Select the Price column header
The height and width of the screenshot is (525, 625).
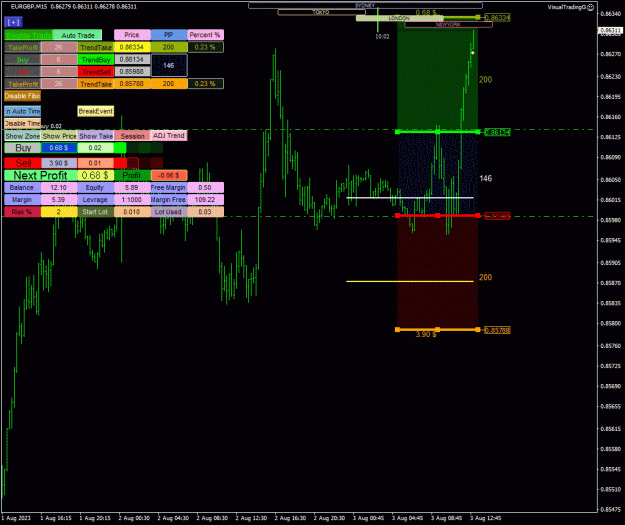coord(132,35)
